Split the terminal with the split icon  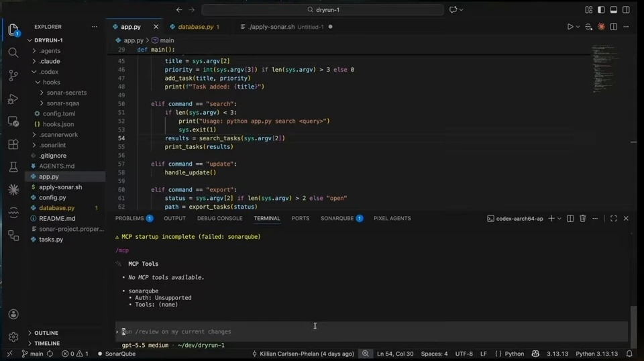(x=570, y=219)
